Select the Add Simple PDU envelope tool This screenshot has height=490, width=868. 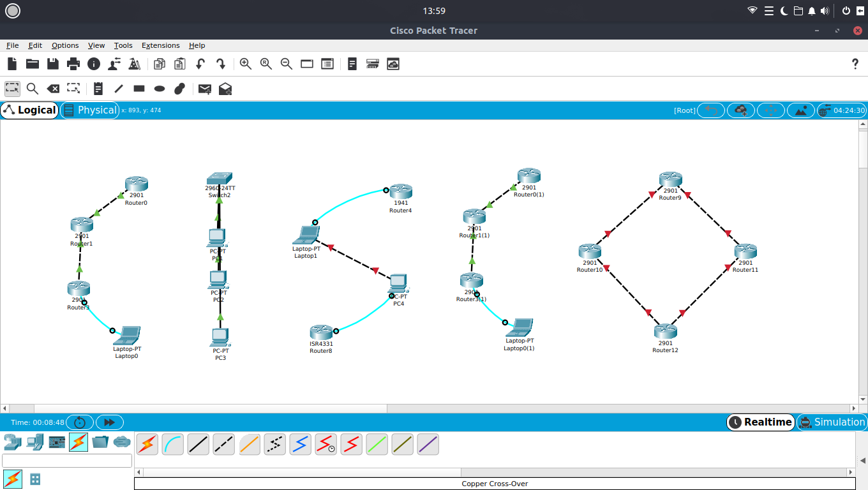tap(204, 88)
